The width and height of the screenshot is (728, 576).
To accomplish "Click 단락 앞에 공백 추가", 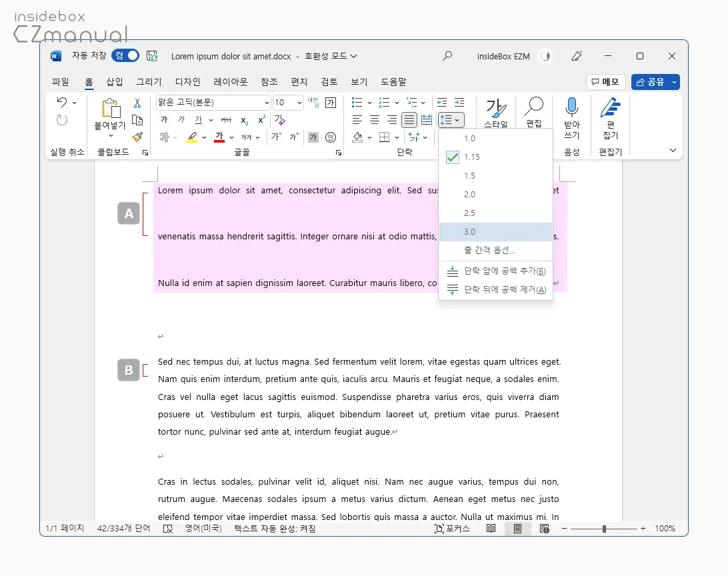I will [495, 271].
